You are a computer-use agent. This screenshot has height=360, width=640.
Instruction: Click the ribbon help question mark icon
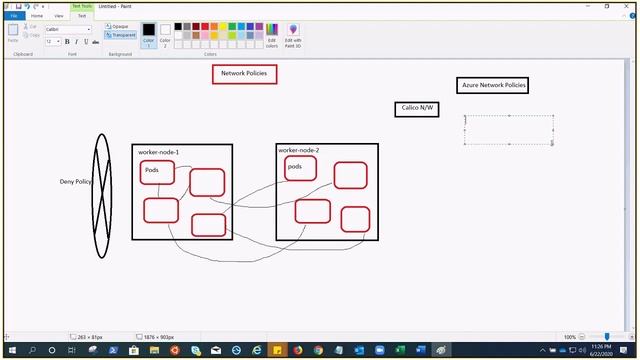(x=632, y=16)
